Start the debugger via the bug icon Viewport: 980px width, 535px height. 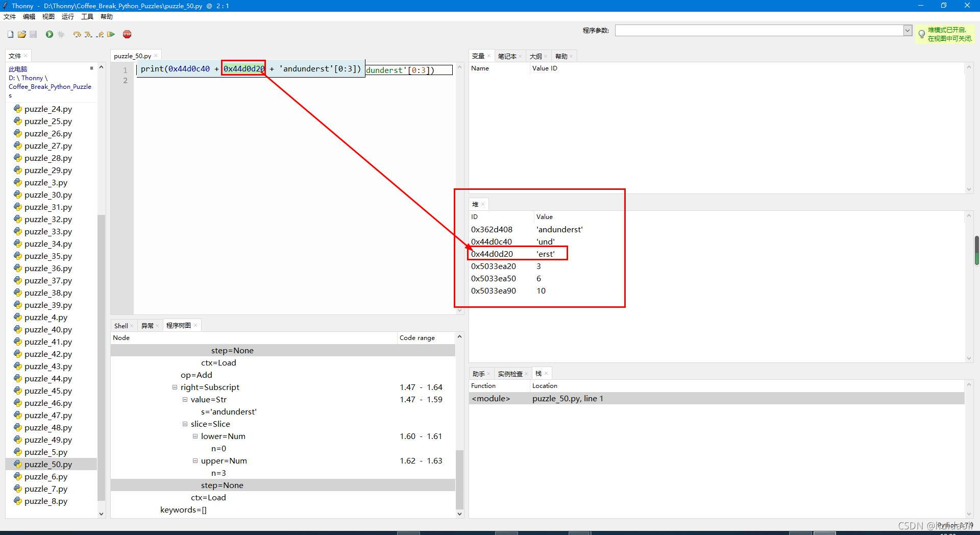pos(61,34)
